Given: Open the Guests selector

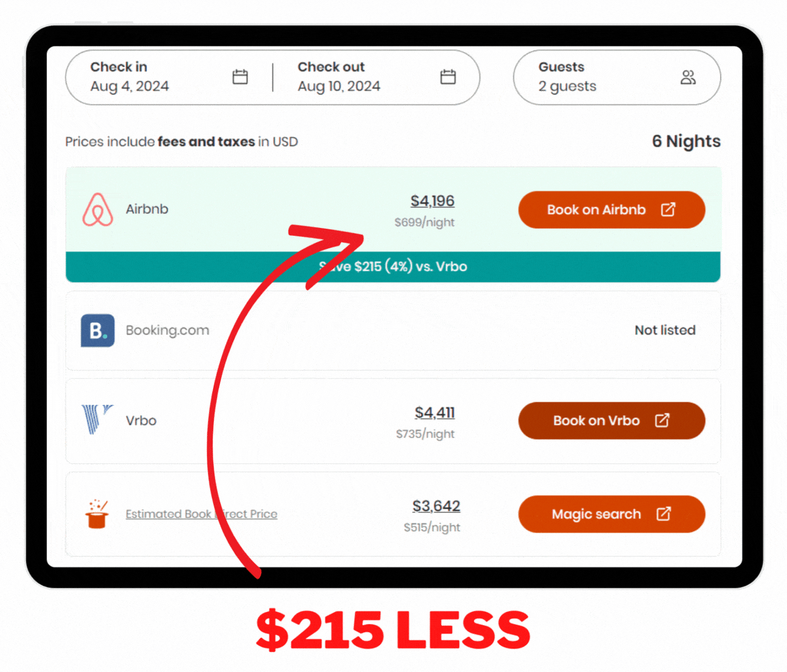Looking at the screenshot, I should [601, 77].
